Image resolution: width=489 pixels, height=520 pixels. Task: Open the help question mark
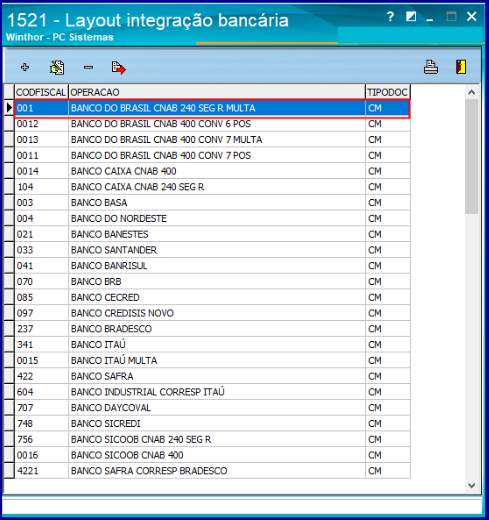(390, 16)
